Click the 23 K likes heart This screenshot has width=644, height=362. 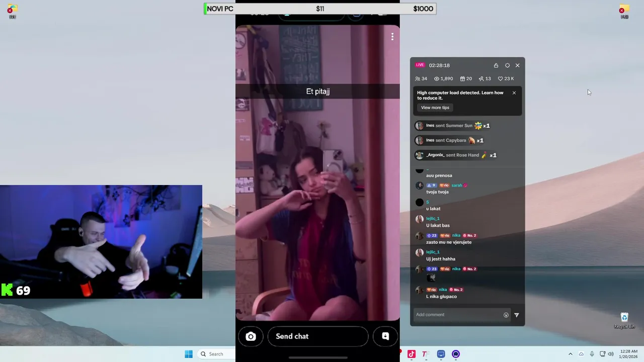(x=506, y=79)
